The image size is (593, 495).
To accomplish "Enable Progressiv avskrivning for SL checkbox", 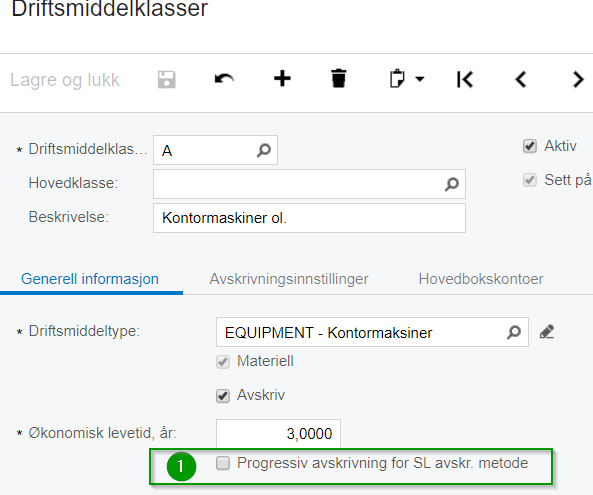I will tap(223, 463).
